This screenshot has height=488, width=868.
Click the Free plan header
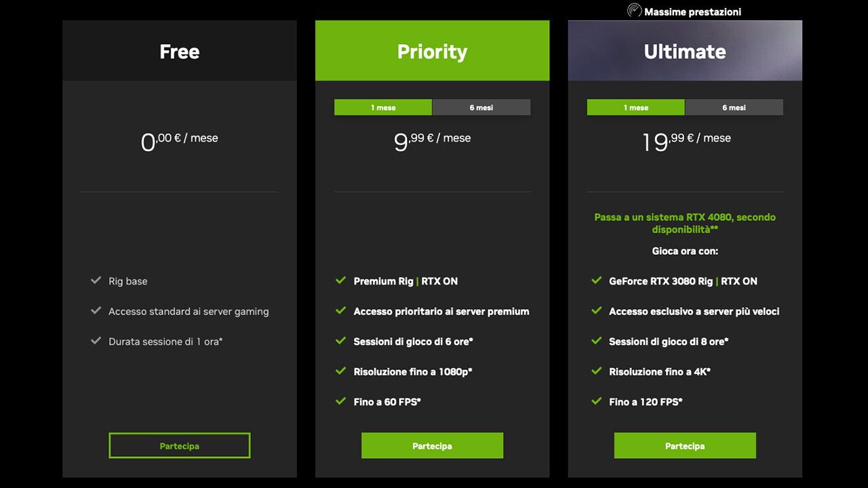coord(180,51)
